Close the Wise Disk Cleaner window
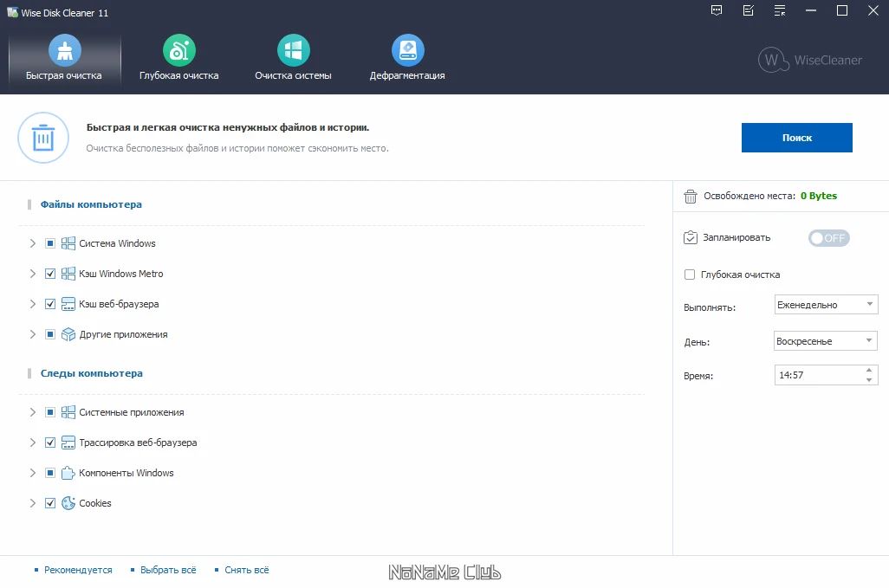 coord(873,10)
